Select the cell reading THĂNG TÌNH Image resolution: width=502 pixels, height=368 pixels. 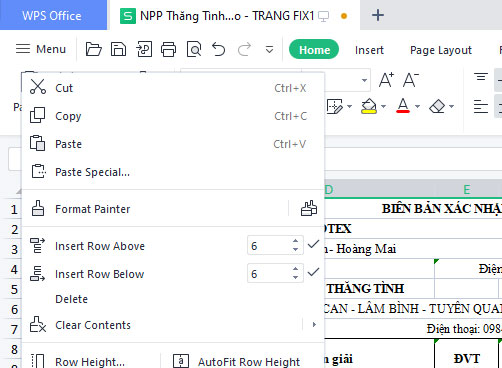pos(379,289)
